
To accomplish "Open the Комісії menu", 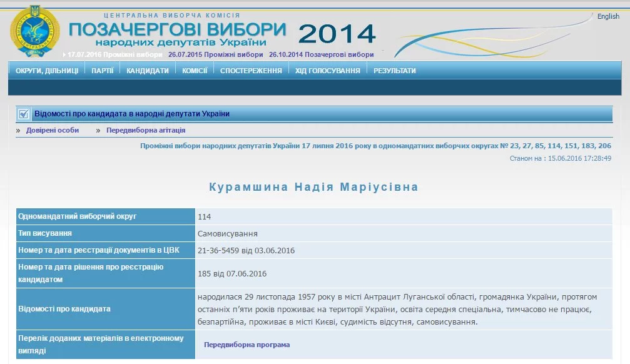I will point(195,71).
